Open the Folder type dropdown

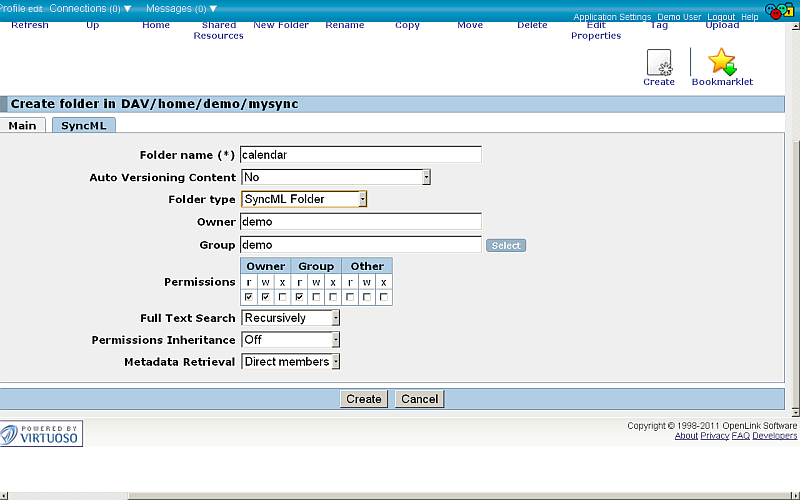tap(304, 199)
